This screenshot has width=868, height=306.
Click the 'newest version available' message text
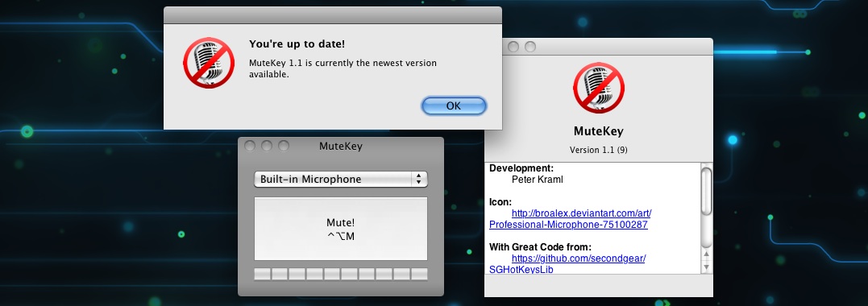(343, 68)
